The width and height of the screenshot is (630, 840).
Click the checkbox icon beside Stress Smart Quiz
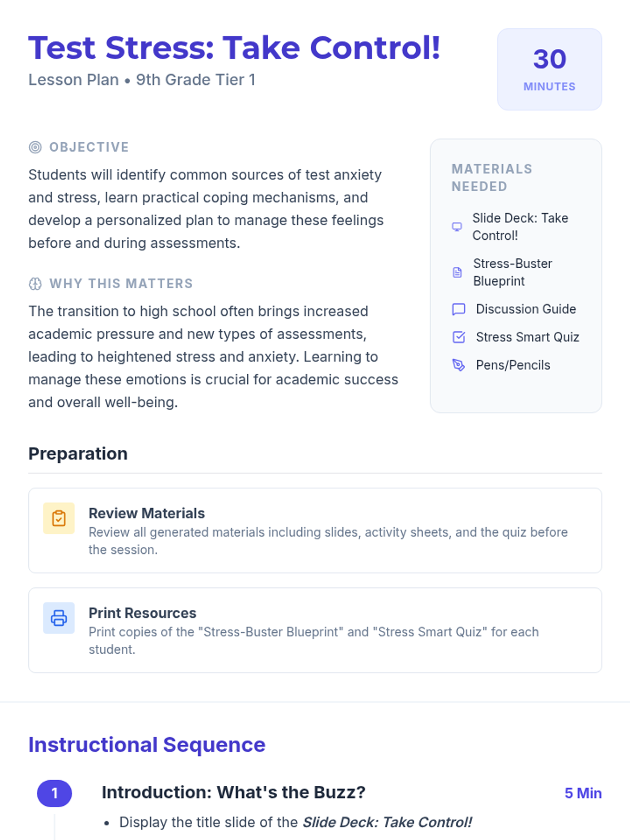(x=459, y=337)
